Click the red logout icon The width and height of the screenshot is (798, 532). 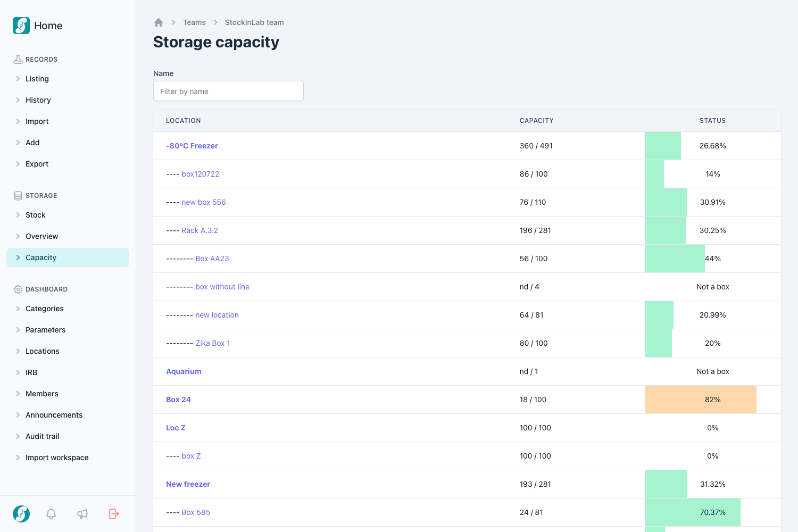pos(114,514)
